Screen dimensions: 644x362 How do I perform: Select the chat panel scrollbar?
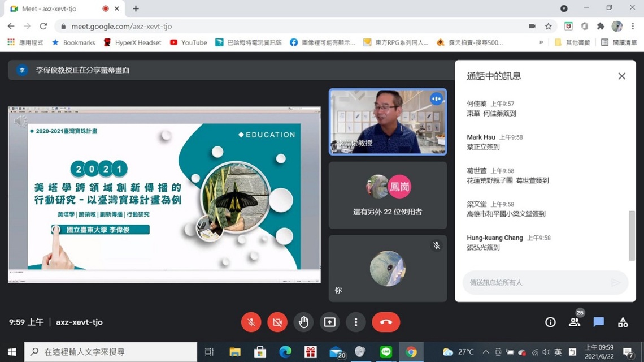pos(632,236)
